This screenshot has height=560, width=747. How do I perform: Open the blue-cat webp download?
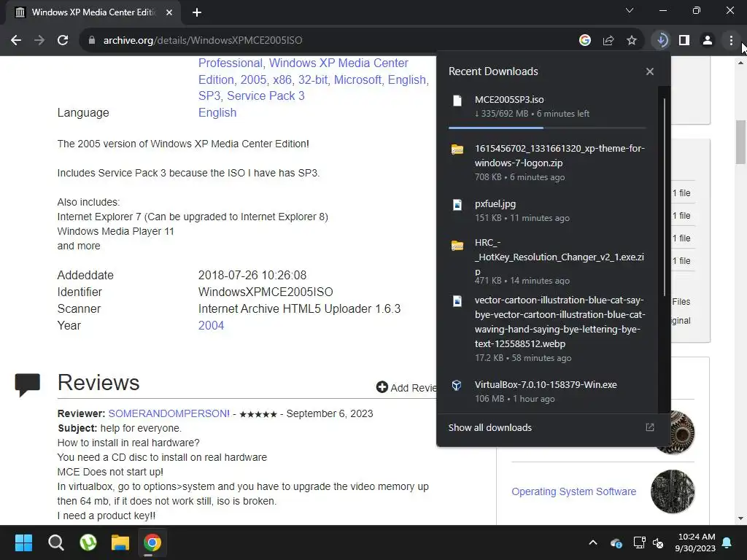pyautogui.click(x=547, y=329)
